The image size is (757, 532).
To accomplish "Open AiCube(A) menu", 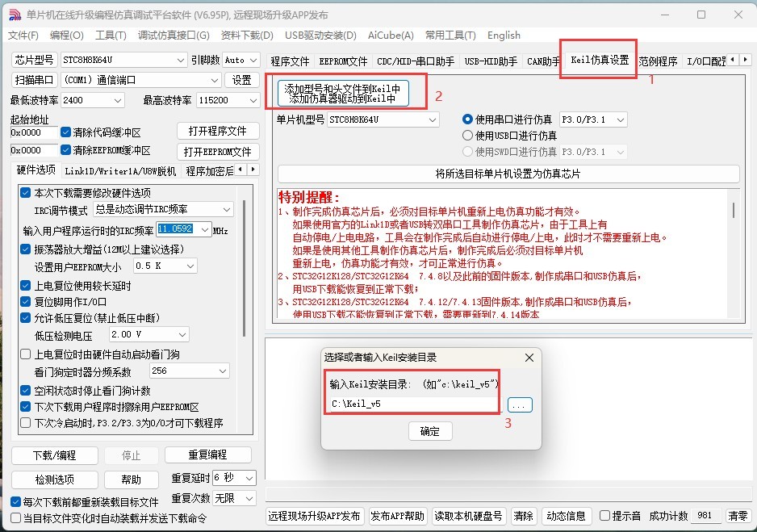I will [391, 36].
